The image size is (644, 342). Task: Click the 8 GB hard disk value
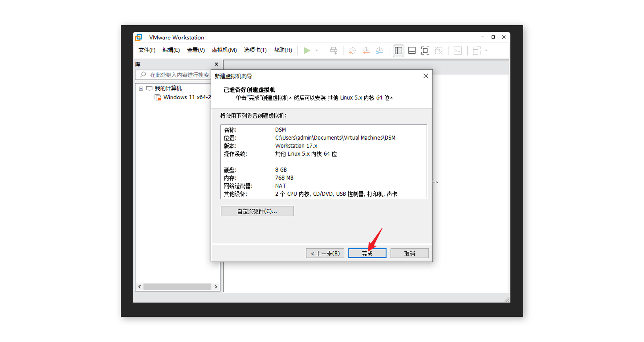tap(281, 170)
